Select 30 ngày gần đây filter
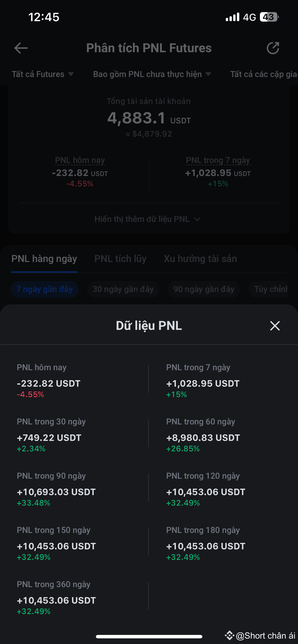Screen dimensions: 298x644 (x=123, y=289)
